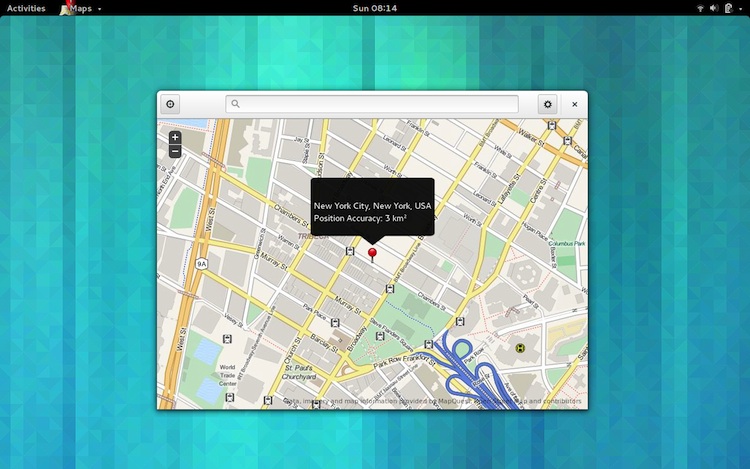Focus the Maps search field
The width and height of the screenshot is (750, 469).
point(372,104)
